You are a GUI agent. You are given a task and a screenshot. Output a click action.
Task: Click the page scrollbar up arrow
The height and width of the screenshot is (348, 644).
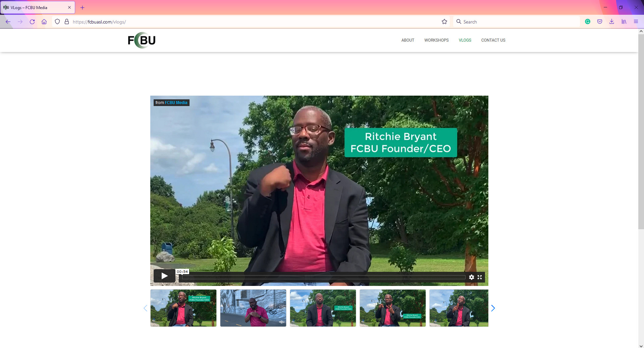(641, 31)
